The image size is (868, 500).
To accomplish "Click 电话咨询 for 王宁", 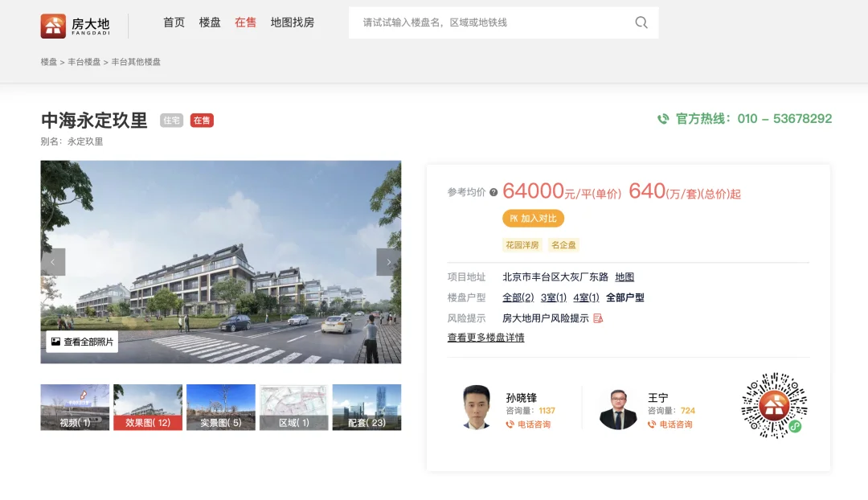I will point(676,424).
